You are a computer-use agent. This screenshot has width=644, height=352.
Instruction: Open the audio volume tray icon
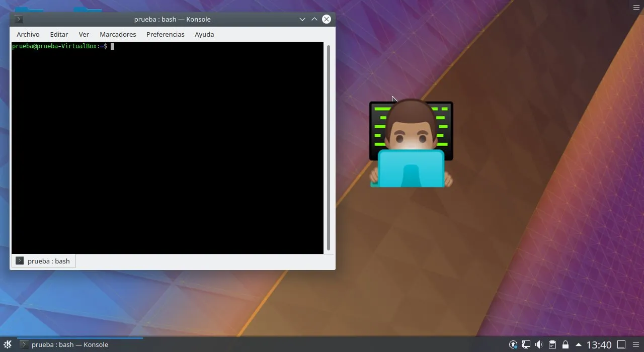539,345
